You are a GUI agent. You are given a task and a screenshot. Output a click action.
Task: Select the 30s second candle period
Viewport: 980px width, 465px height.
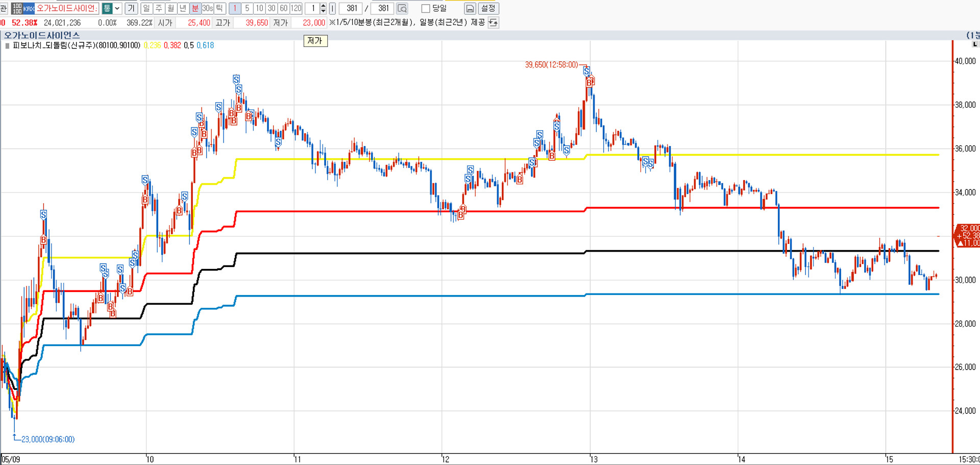[208, 8]
